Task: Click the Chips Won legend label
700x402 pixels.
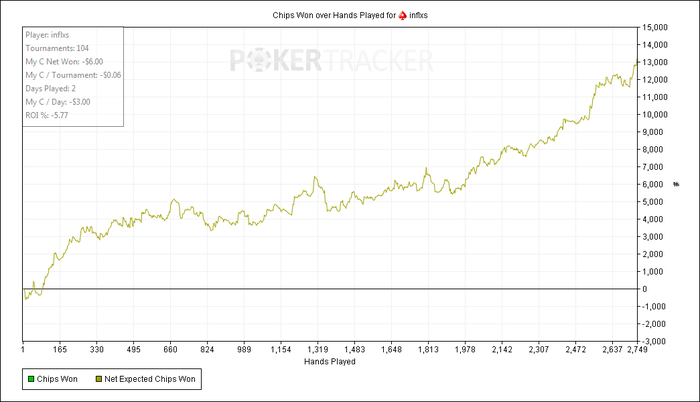Action: (x=57, y=379)
